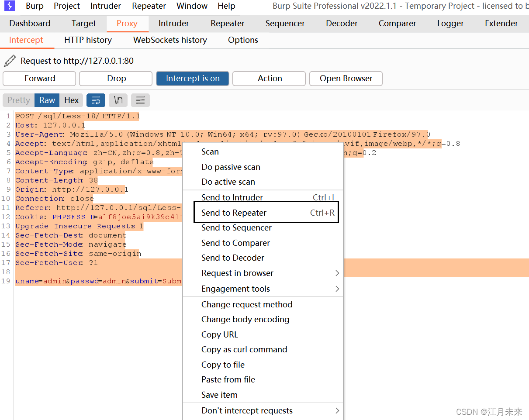Choose Save item

[263, 395]
